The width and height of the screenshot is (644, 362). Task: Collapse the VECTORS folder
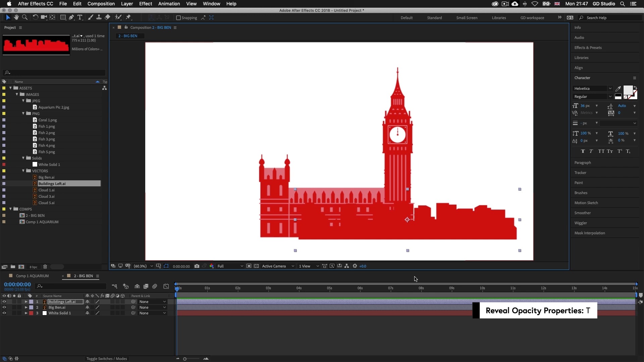coord(23,171)
